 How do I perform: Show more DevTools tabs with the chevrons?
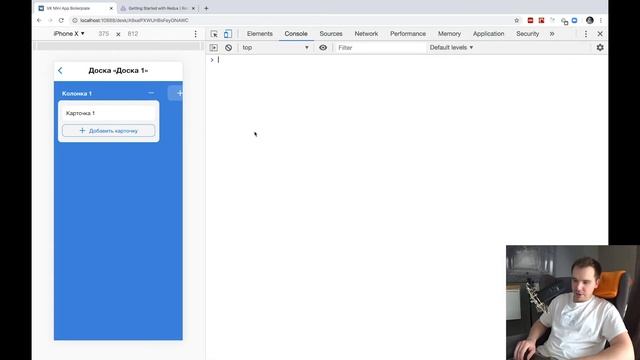552,34
